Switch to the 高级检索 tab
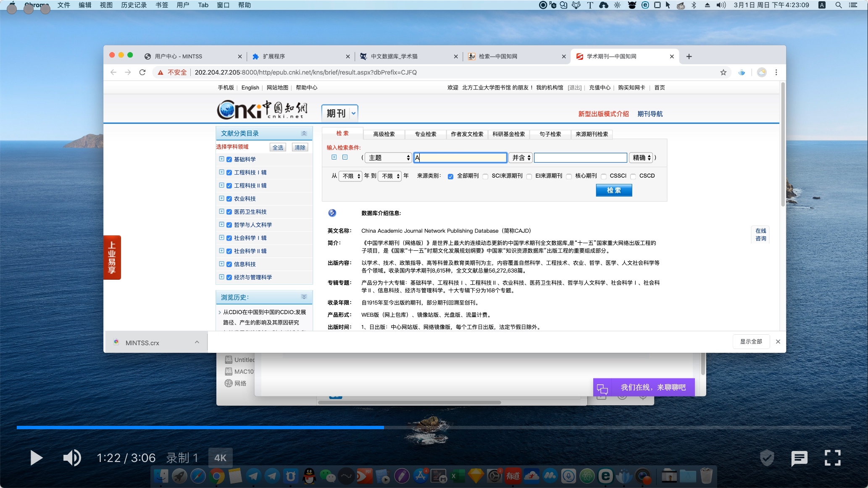 [x=384, y=134]
